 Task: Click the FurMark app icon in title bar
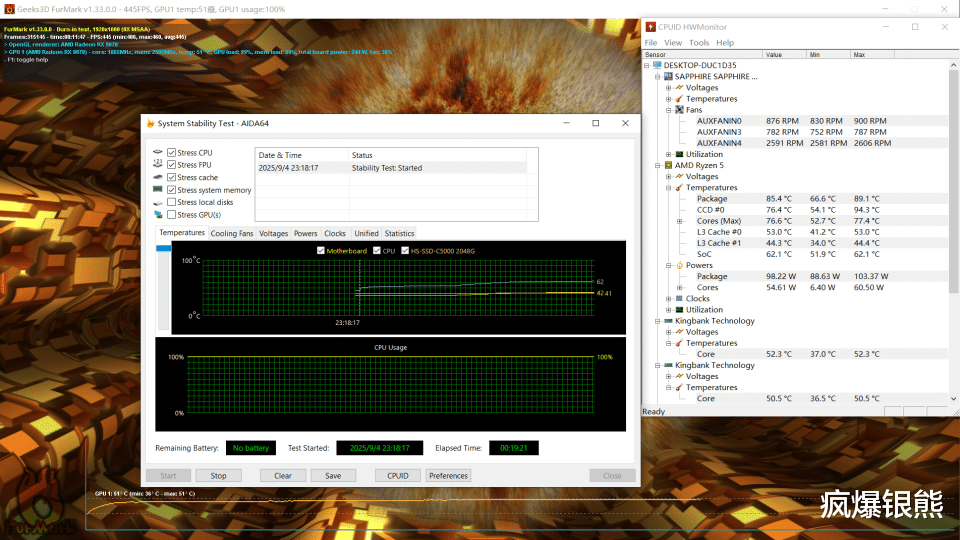[x=9, y=9]
